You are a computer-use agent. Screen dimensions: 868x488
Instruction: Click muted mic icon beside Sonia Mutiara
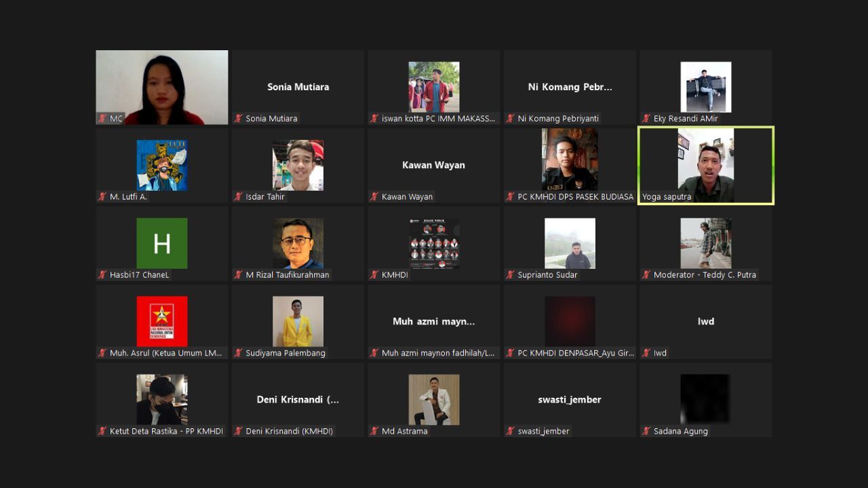(239, 119)
